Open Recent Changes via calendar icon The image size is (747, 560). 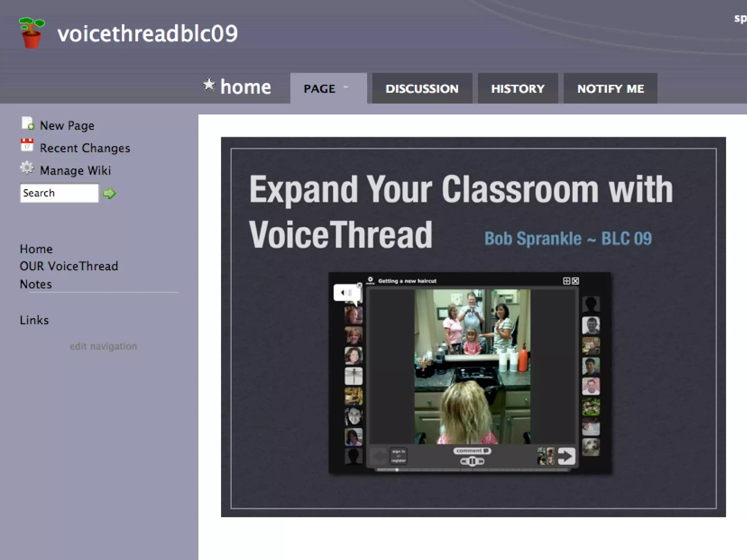click(27, 145)
